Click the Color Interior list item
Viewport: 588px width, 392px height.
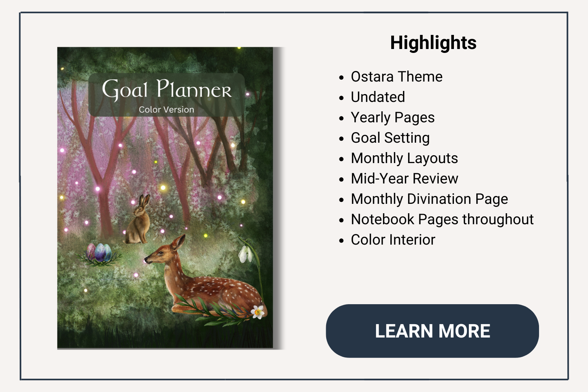coord(393,240)
